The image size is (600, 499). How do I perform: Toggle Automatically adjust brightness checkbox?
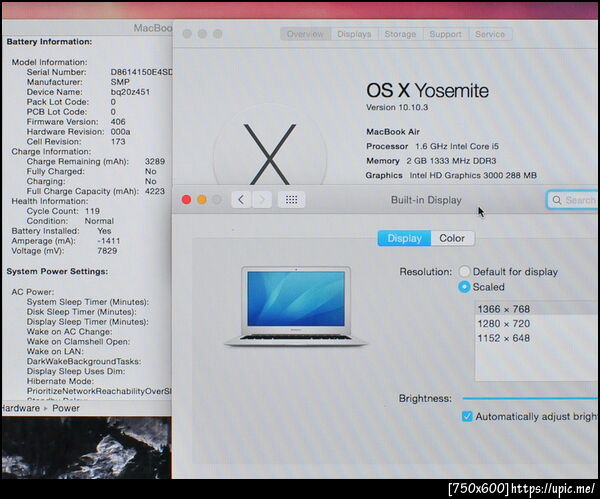467,416
